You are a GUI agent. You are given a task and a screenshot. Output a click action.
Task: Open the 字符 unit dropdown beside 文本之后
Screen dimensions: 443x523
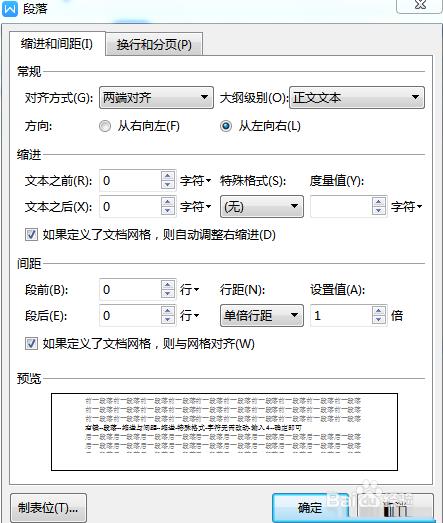[195, 207]
